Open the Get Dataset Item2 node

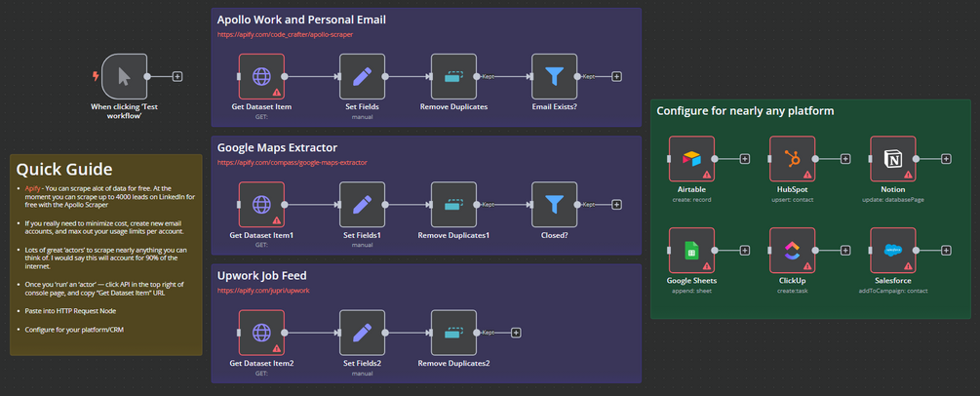(261, 333)
